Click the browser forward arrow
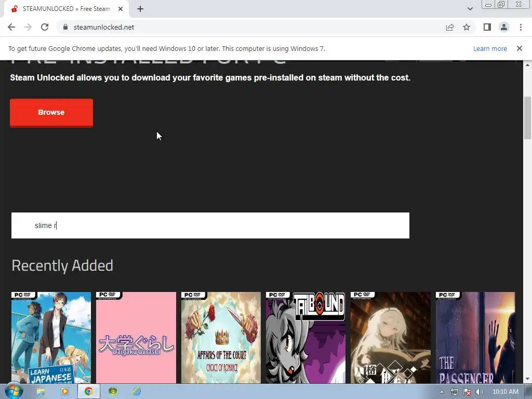The width and height of the screenshot is (532, 399). [x=28, y=27]
